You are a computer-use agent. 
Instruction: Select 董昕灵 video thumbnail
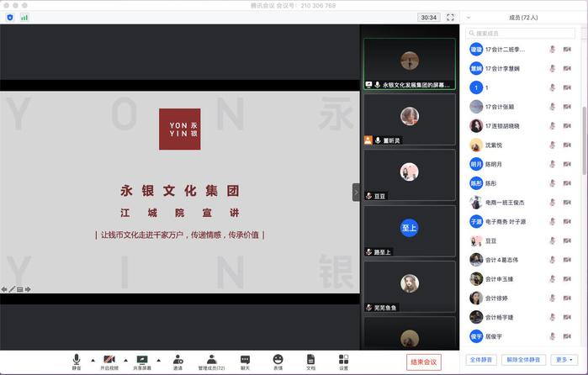410,119
